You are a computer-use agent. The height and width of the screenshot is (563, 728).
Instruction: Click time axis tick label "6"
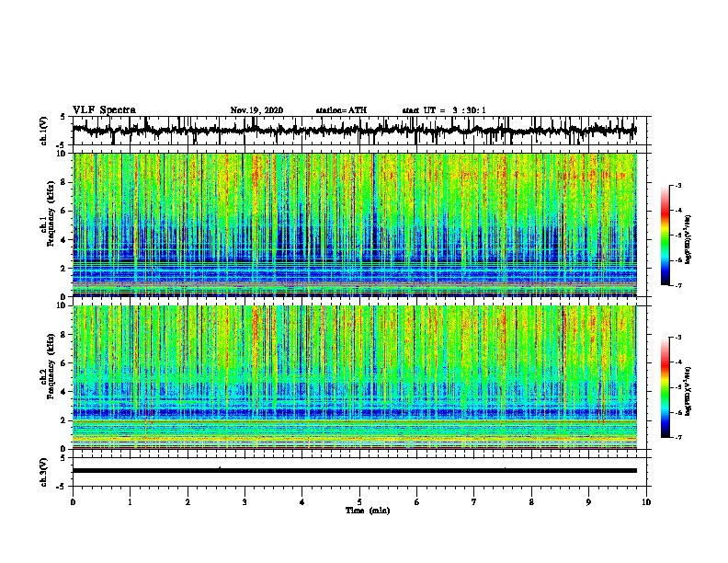[x=417, y=502]
